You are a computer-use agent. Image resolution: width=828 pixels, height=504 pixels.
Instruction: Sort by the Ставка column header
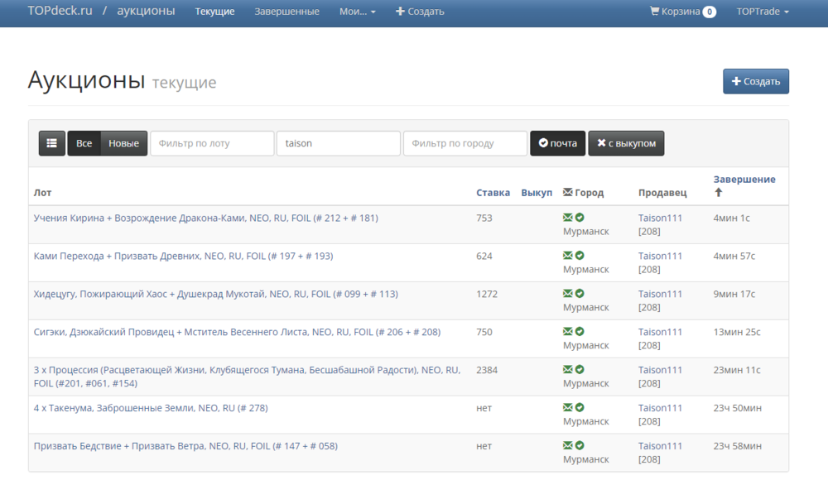493,192
